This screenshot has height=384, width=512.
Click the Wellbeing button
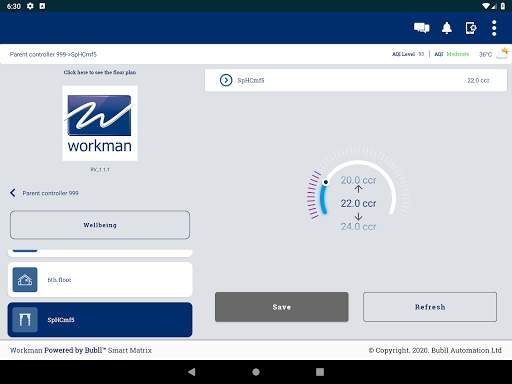point(100,225)
